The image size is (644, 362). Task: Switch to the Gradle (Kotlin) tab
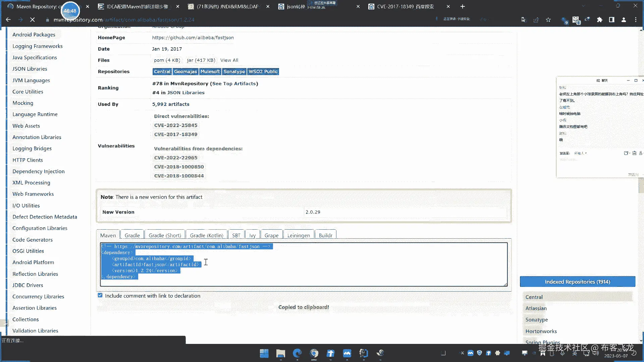(x=206, y=235)
